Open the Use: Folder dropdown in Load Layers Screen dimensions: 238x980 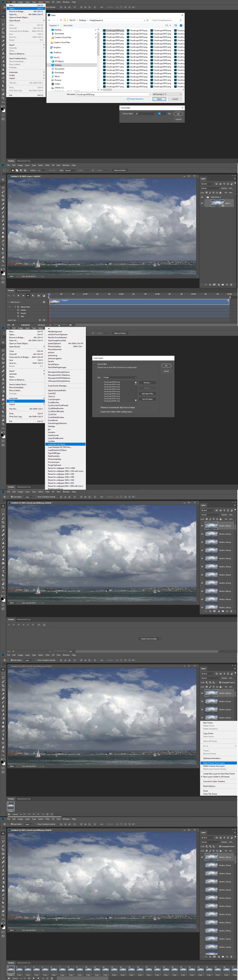point(120,377)
